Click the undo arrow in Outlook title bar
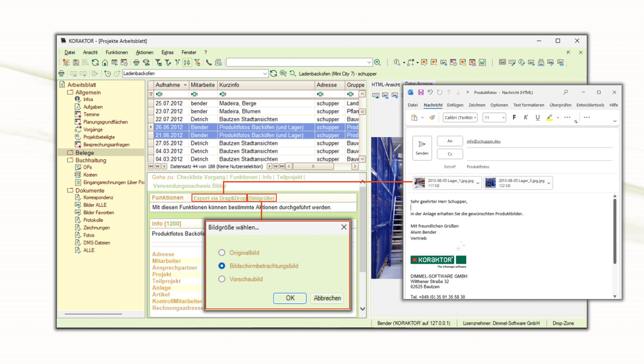Viewport: 644px width, 364px height. (430, 92)
